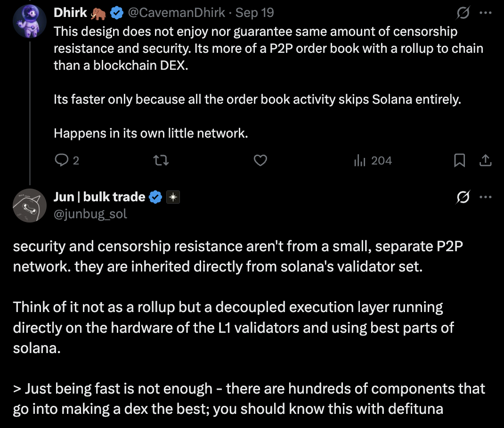Visit Dhirk's profile via display name

pyautogui.click(x=70, y=13)
